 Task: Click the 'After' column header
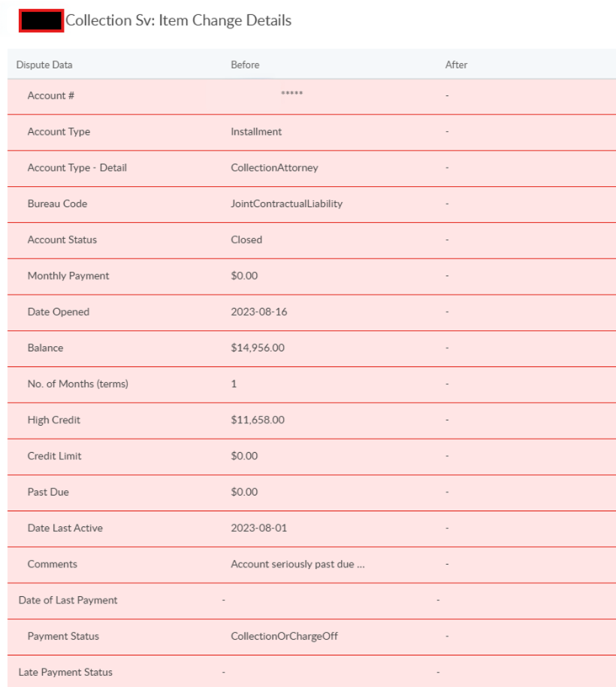tap(456, 65)
